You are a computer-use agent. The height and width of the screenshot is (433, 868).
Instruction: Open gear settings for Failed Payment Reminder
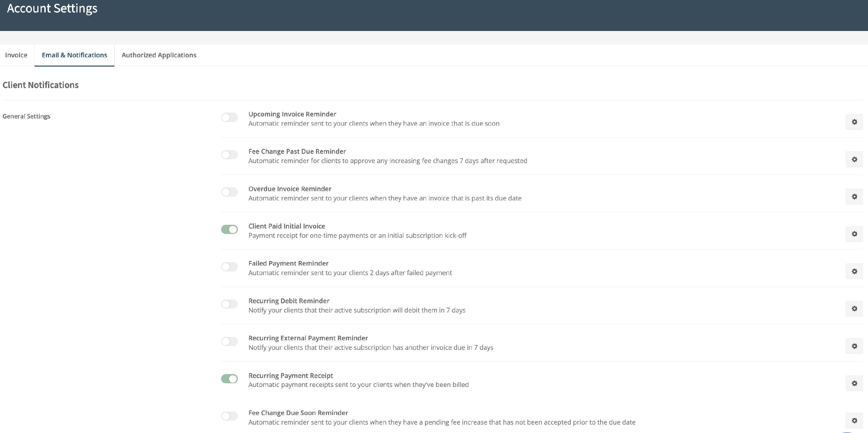854,271
